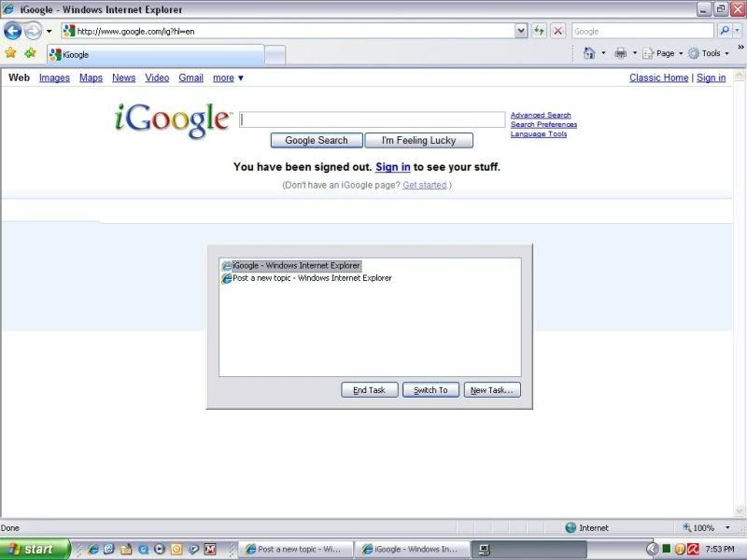Show more command bar items chevron

[x=740, y=48]
